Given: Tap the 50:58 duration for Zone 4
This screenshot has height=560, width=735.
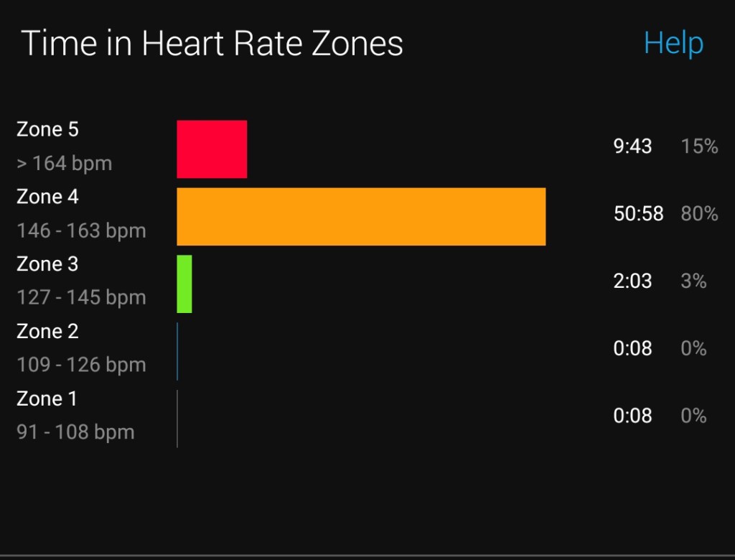Looking at the screenshot, I should (x=638, y=214).
